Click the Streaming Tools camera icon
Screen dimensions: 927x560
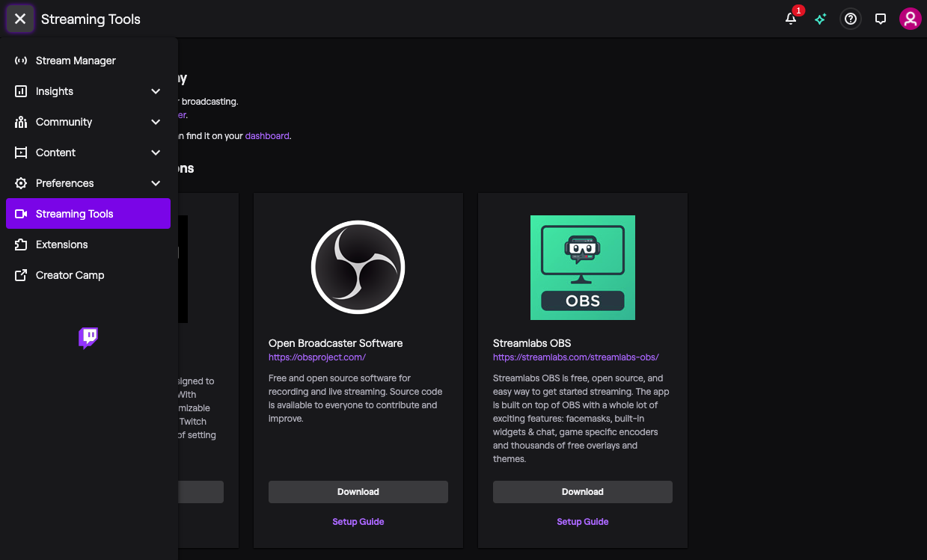coord(21,214)
